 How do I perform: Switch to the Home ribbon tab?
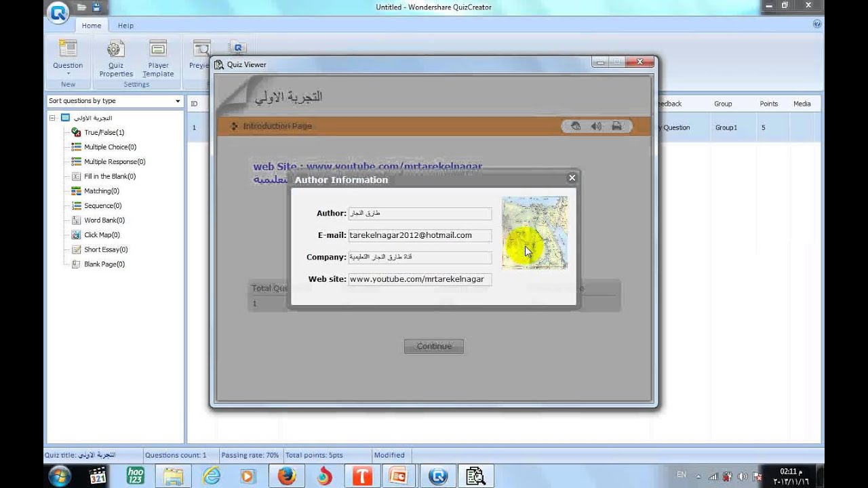pyautogui.click(x=92, y=26)
